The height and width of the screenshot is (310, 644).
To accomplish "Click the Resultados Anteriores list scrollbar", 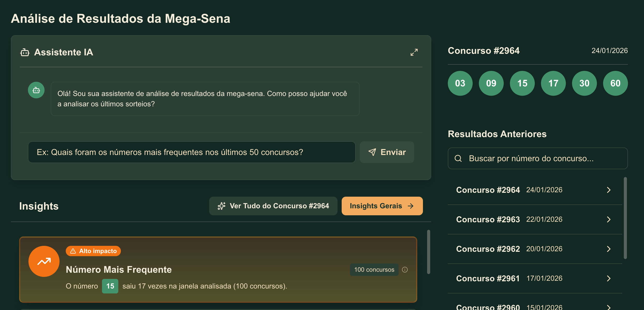I will [625, 218].
